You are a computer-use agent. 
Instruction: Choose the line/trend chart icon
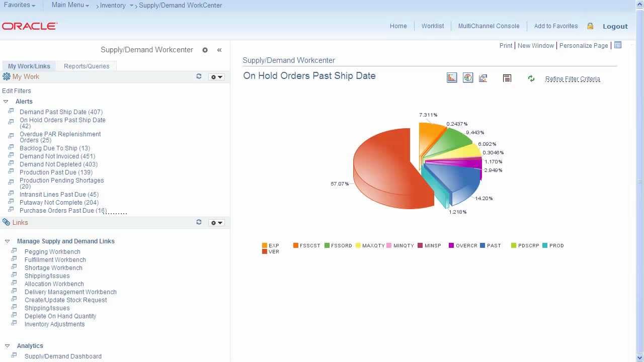tap(483, 78)
